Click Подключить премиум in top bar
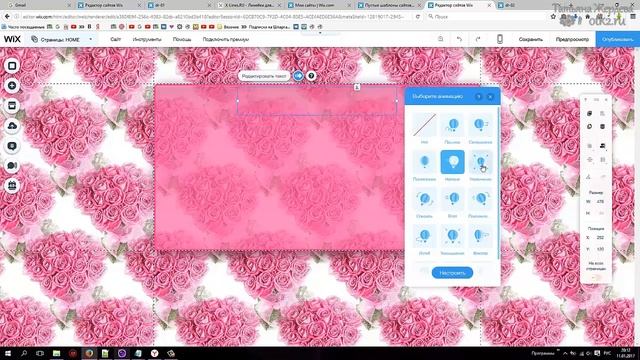The width and height of the screenshot is (640, 360). 226,39
